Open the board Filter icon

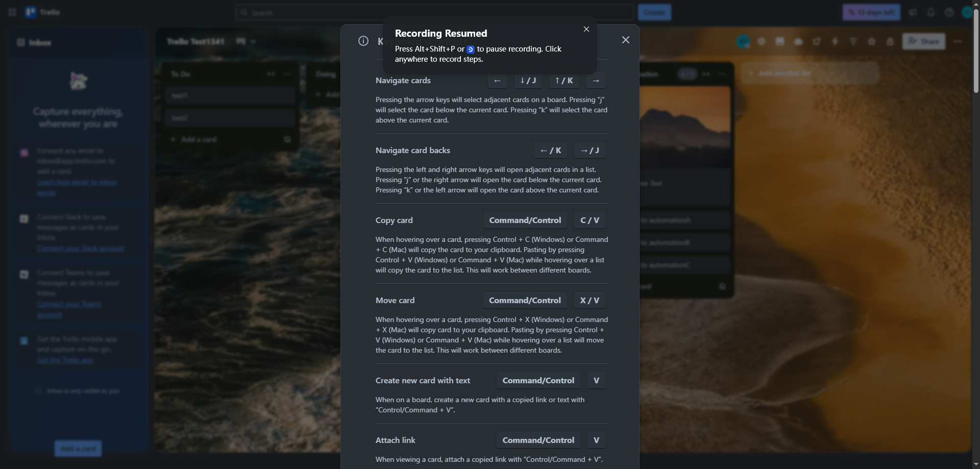[x=853, y=41]
